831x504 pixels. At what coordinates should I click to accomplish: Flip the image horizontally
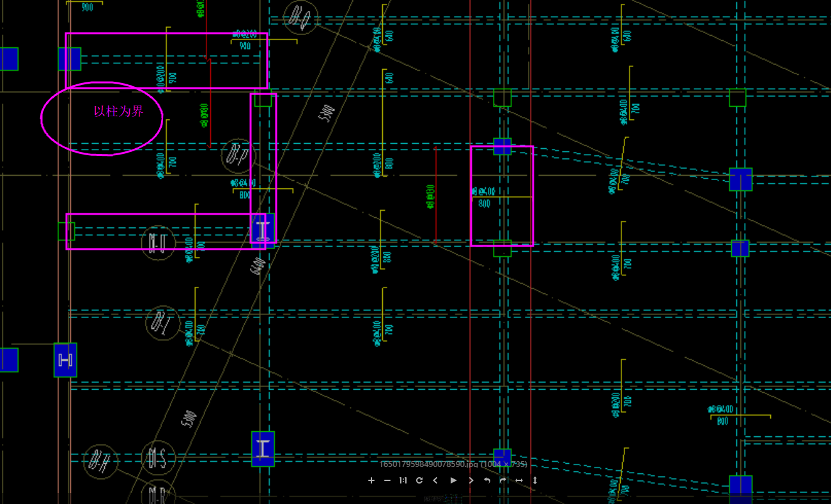coord(519,480)
